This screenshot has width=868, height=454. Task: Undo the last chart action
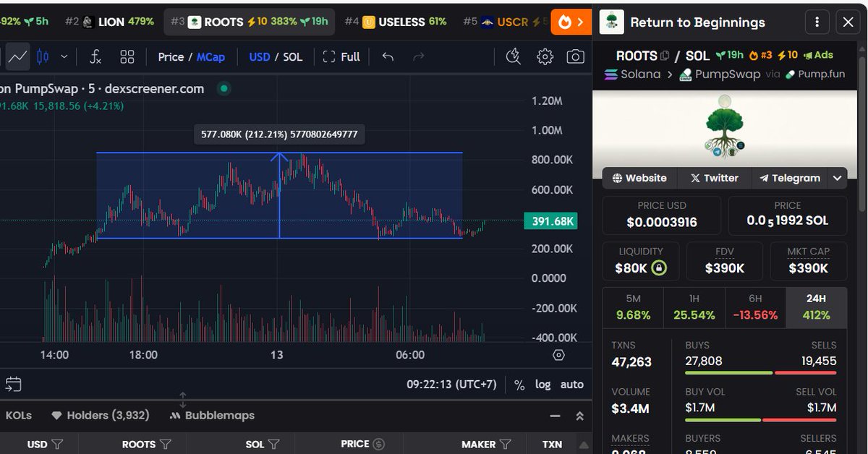[x=388, y=56]
